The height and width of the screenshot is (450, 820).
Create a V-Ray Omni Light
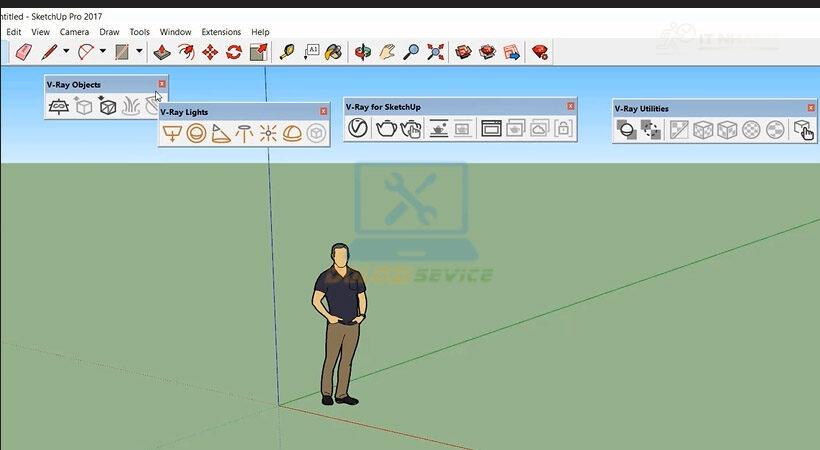point(268,134)
